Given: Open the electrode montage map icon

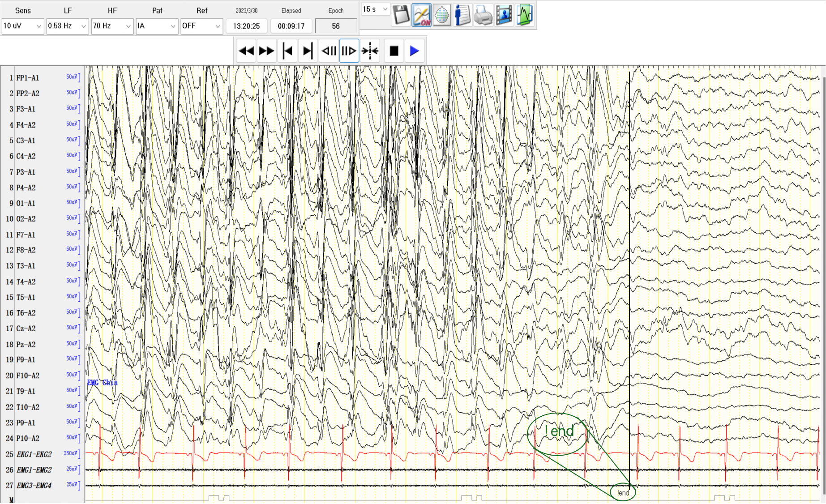Looking at the screenshot, I should tap(442, 15).
